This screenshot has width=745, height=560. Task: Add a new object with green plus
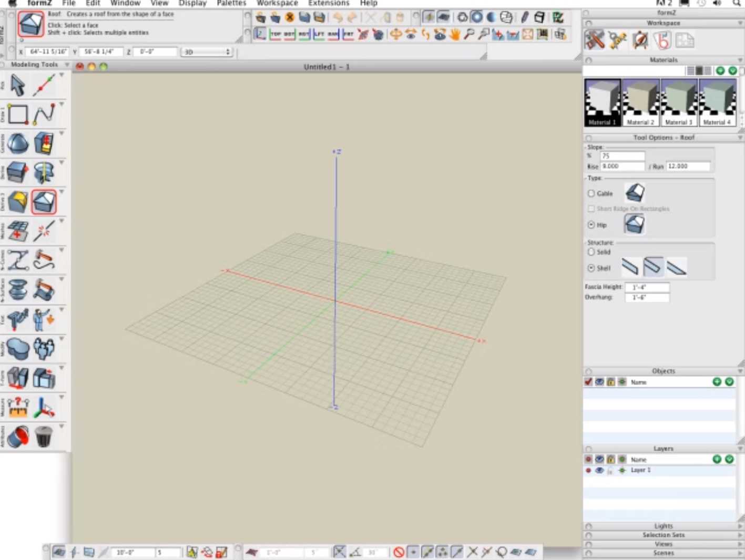717,382
